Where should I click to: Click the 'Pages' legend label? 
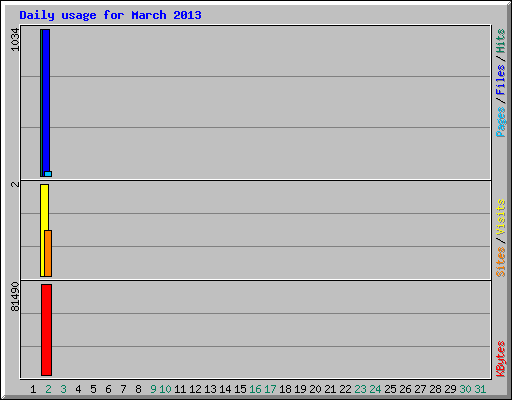coord(501,122)
